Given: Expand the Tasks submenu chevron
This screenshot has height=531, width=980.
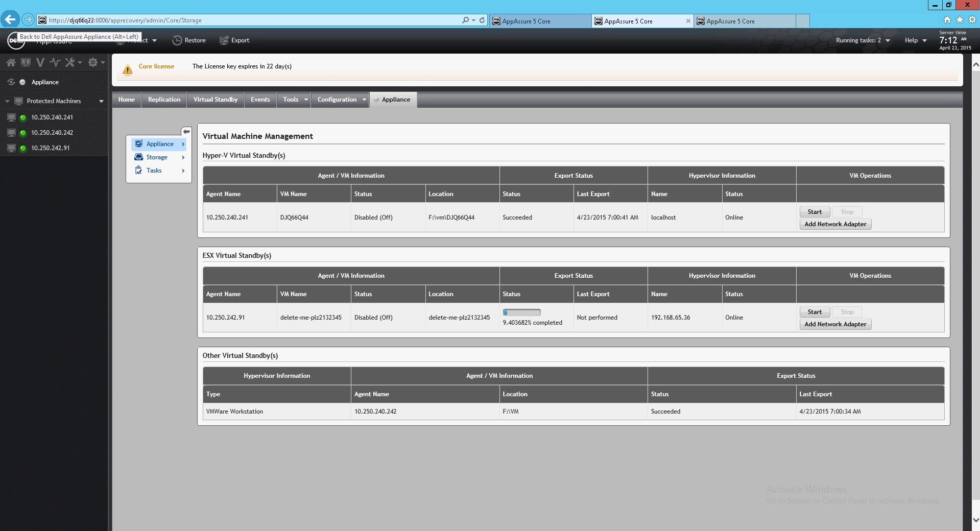Looking at the screenshot, I should pos(183,171).
